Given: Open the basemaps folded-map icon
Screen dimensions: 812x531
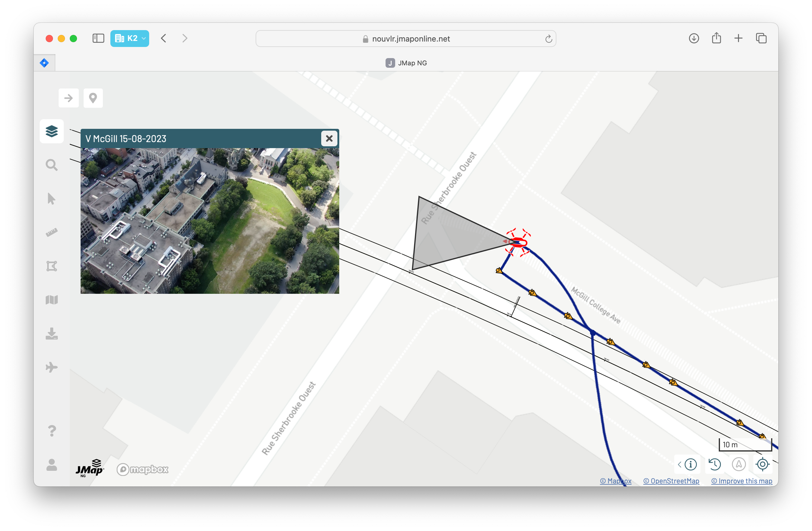Looking at the screenshot, I should pyautogui.click(x=51, y=300).
